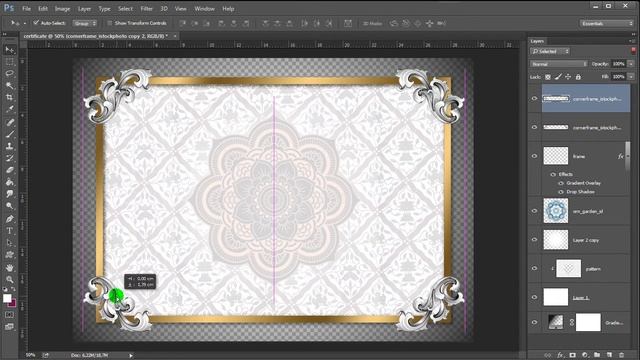Open the Window menu
The height and width of the screenshot is (360, 640).
204,9
